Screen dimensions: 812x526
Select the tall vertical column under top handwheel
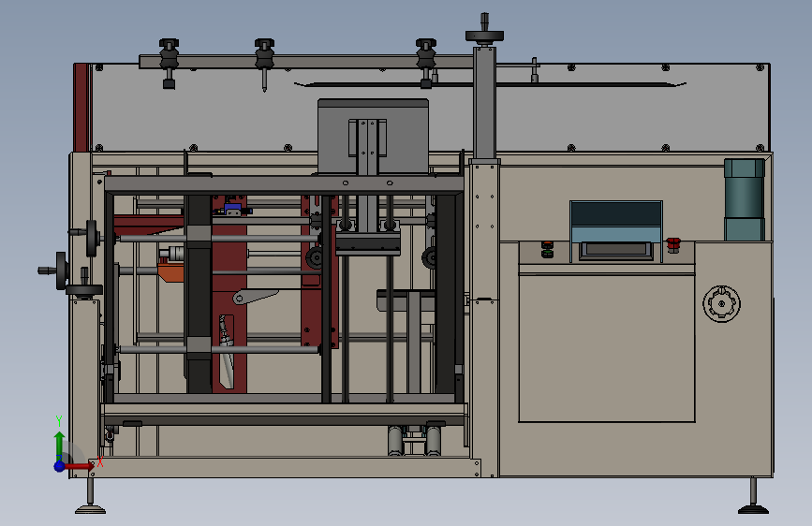(x=484, y=103)
